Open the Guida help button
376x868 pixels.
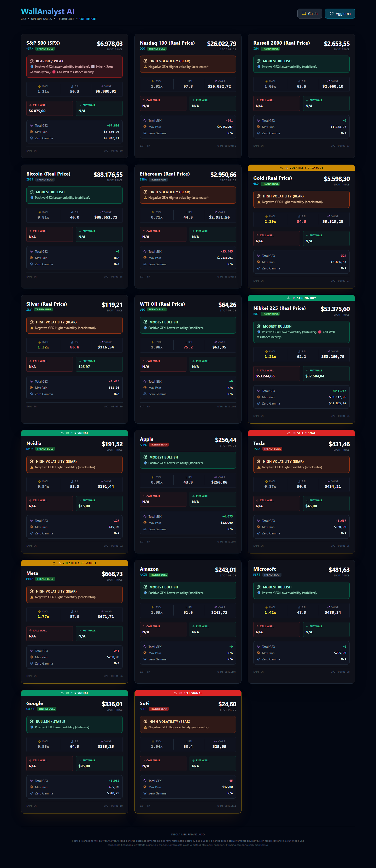(x=309, y=14)
